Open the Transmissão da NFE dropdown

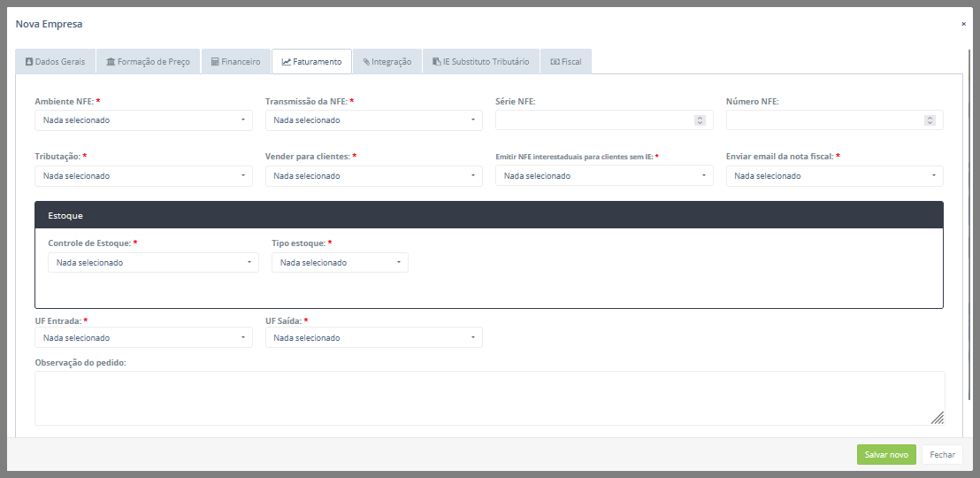[x=373, y=120]
